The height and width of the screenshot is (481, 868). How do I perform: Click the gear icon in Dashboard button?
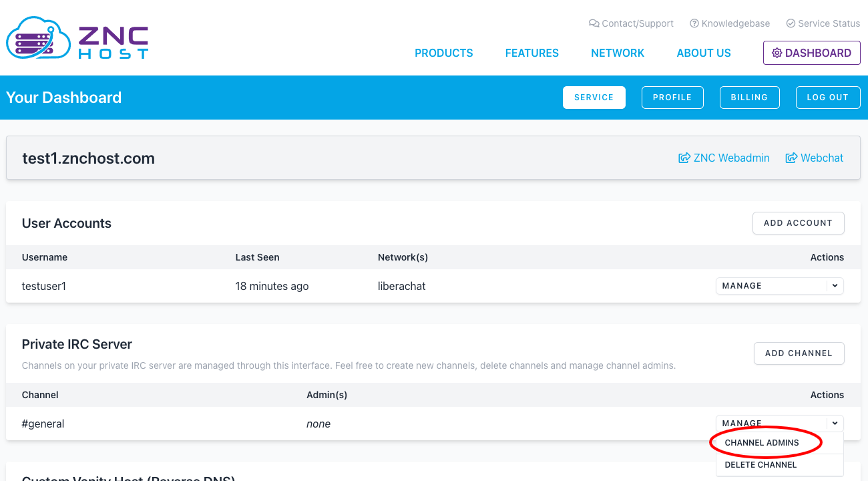[x=777, y=53]
